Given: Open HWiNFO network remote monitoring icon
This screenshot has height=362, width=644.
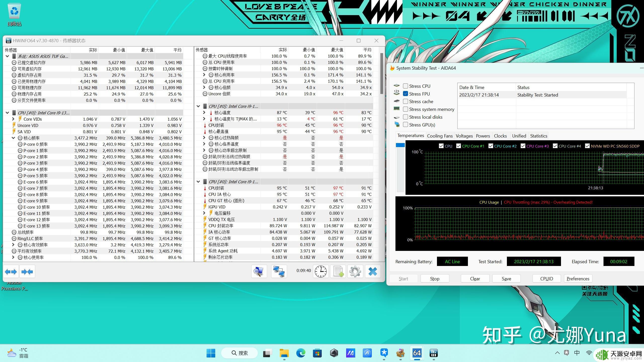Looking at the screenshot, I should (279, 271).
